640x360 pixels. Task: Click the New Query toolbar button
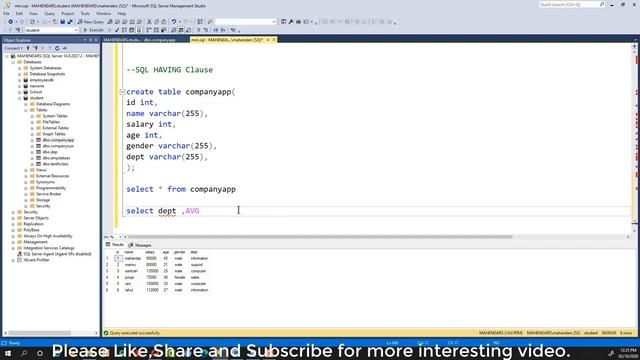(x=91, y=22)
